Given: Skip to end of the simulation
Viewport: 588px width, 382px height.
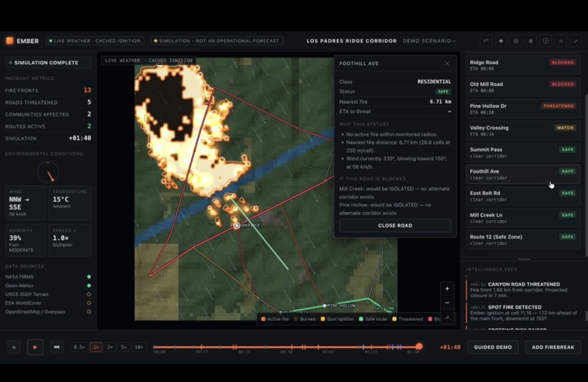Looking at the screenshot, I should pyautogui.click(x=57, y=347).
